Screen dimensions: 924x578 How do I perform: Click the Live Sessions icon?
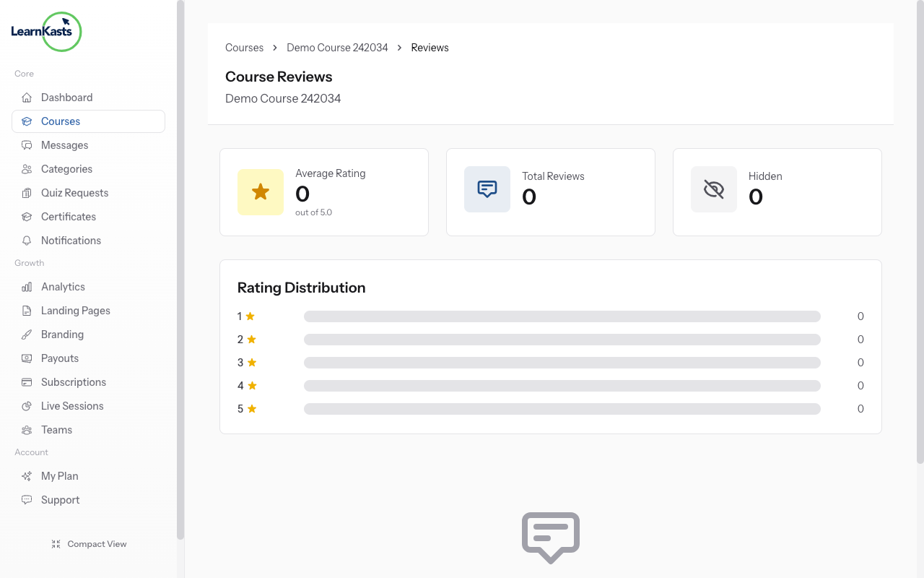(27, 405)
